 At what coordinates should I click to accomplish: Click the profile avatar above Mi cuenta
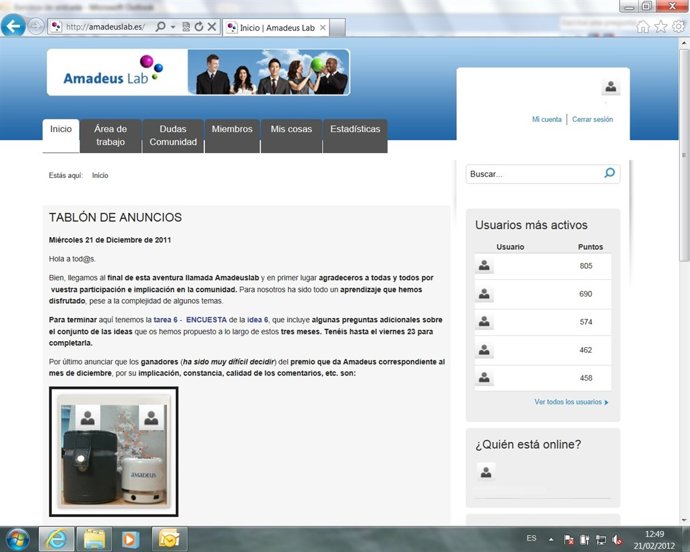[x=611, y=88]
